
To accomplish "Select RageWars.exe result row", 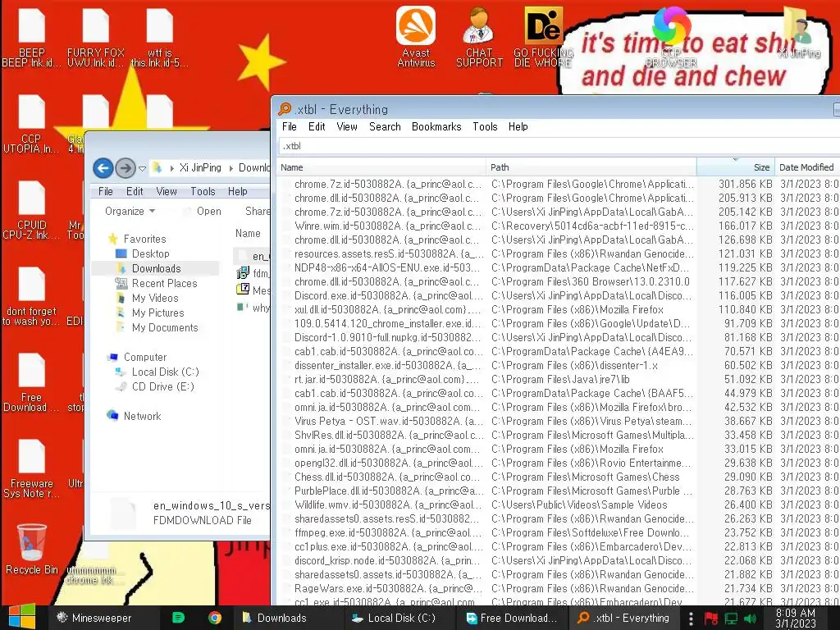I will tap(557, 588).
